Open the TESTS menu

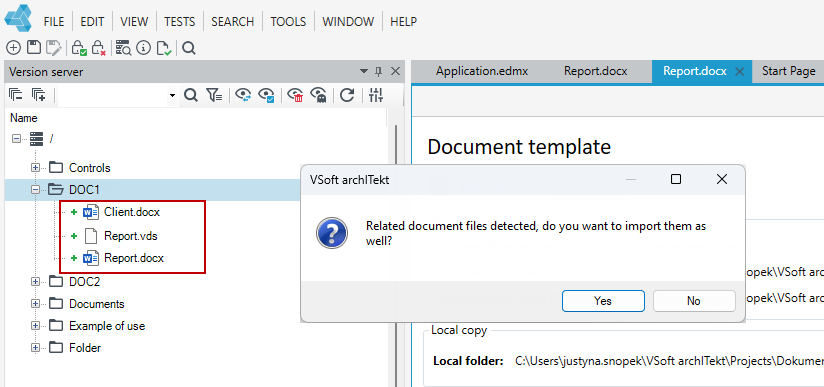coord(180,22)
